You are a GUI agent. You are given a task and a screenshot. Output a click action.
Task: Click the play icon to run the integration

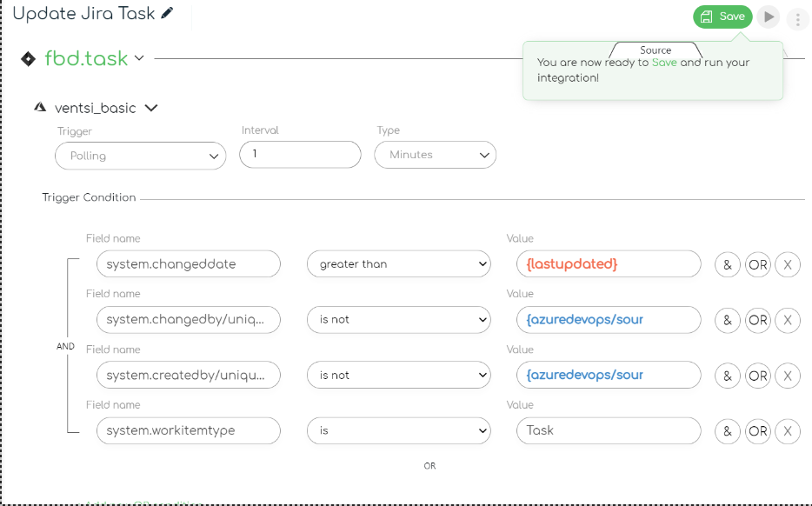769,17
